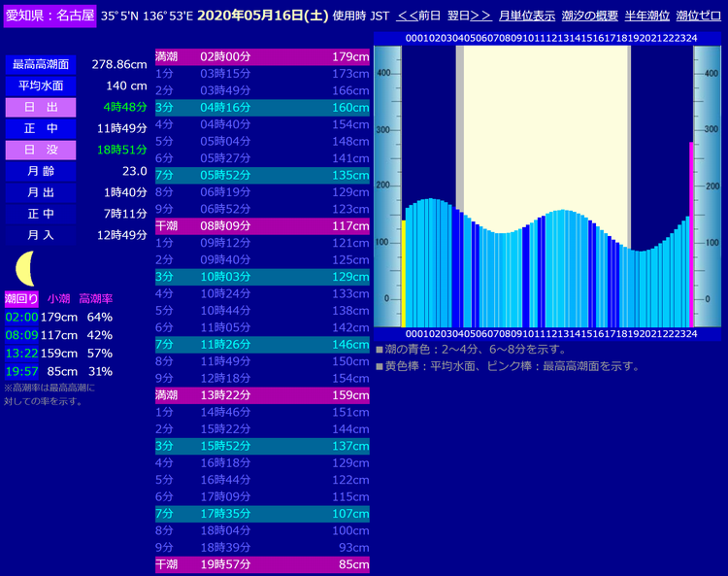728x576 pixels.
Task: Open half-year tide level link (半年潮位)
Action: 645,16
